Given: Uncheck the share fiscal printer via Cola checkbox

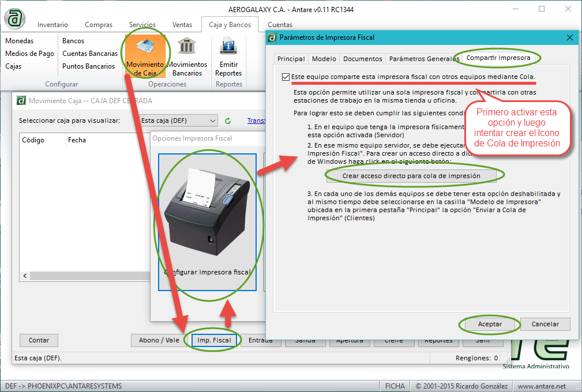Looking at the screenshot, I should point(286,77).
